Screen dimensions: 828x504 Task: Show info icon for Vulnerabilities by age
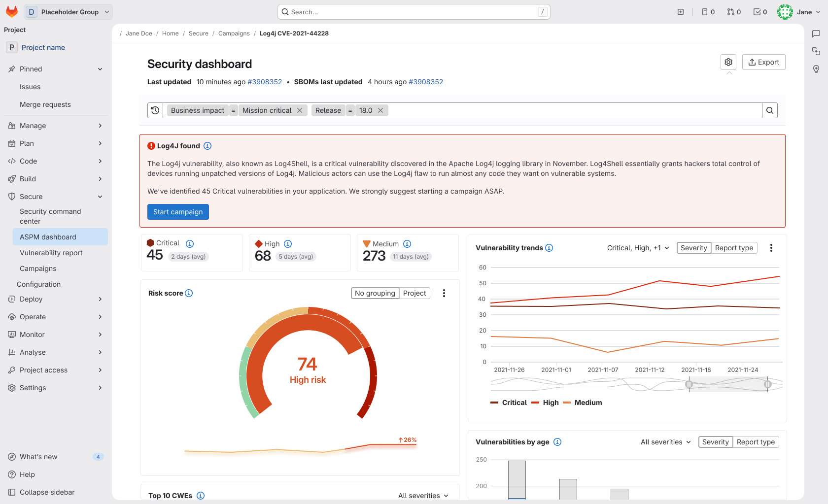557,442
